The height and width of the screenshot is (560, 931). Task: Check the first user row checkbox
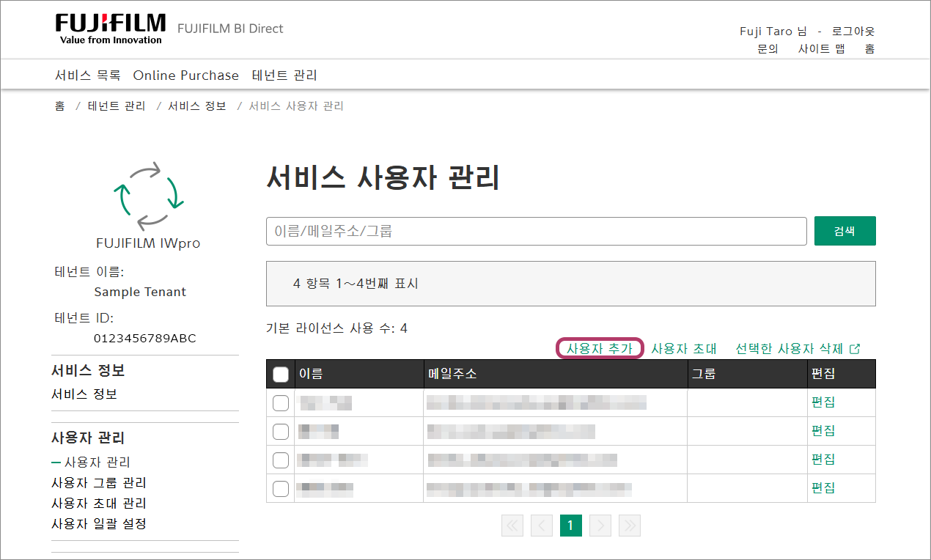pos(281,403)
